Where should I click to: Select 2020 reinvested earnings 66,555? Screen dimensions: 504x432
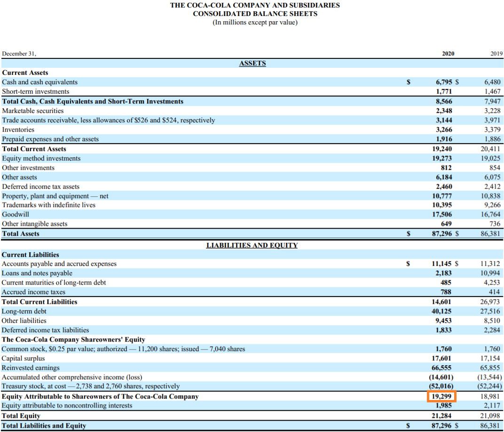click(x=441, y=368)
